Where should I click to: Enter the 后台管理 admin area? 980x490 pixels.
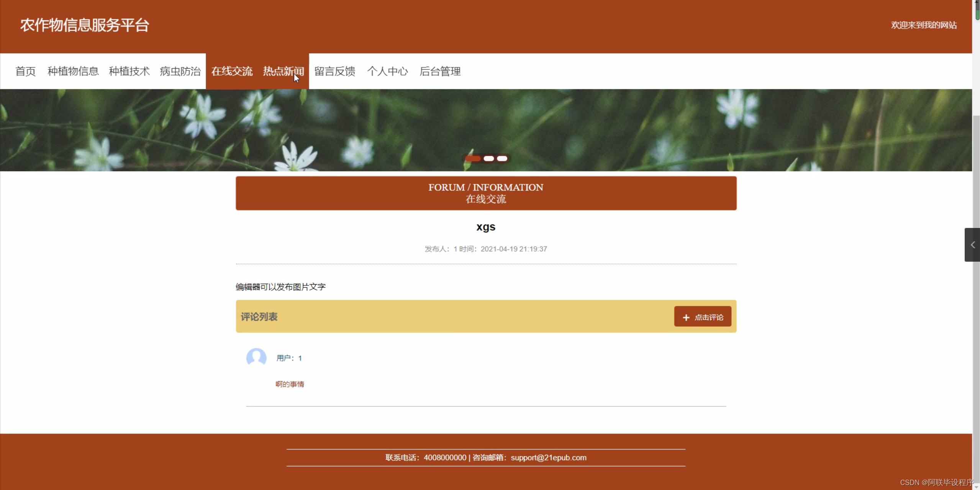point(440,71)
